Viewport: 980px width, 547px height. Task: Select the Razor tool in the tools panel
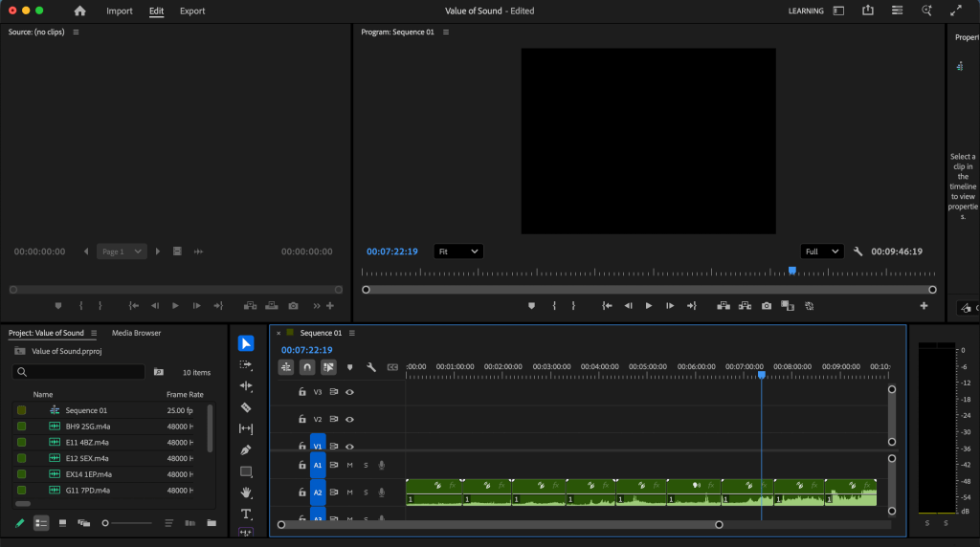click(x=246, y=407)
